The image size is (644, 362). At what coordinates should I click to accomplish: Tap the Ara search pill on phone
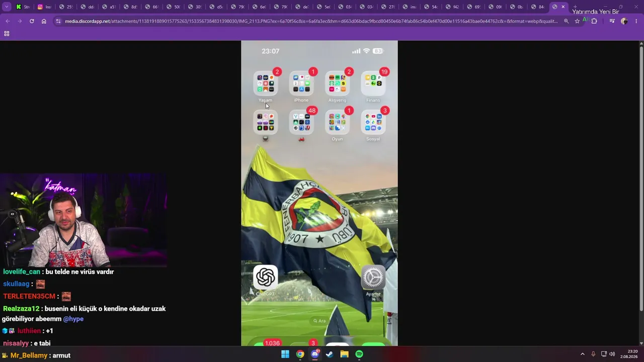(319, 321)
